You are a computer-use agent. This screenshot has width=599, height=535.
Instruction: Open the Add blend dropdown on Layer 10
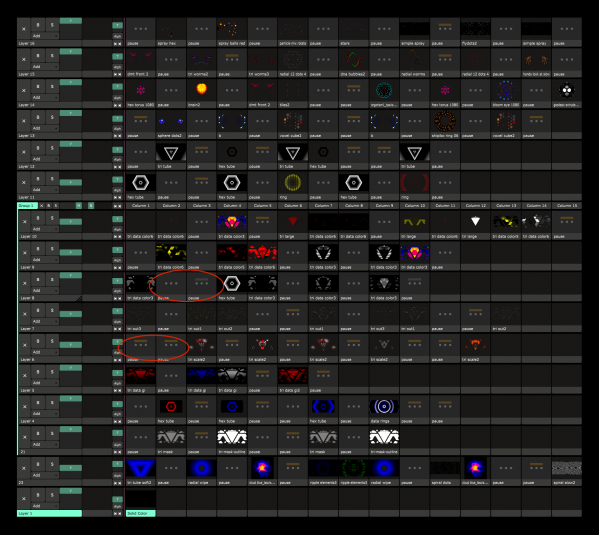[45, 229]
